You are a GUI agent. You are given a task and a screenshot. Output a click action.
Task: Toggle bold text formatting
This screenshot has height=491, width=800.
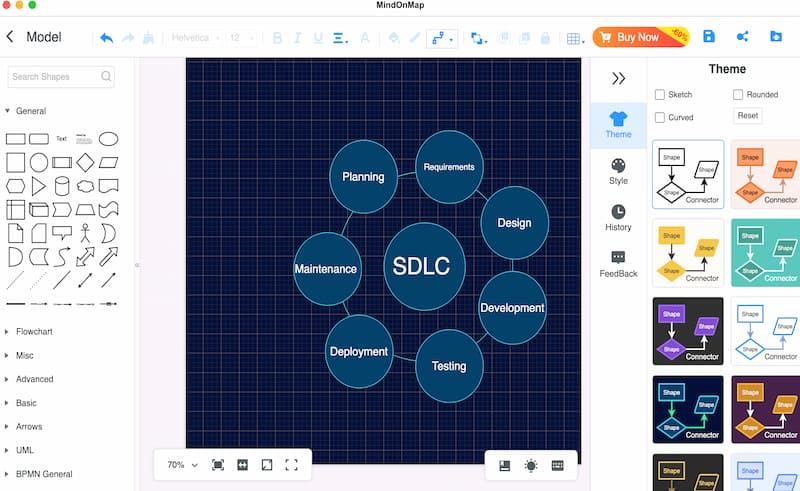(278, 38)
